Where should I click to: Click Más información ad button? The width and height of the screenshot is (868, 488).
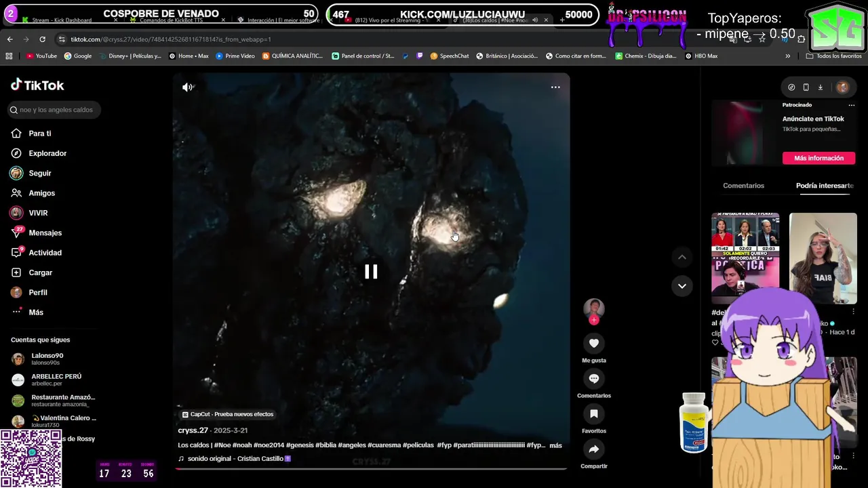818,158
